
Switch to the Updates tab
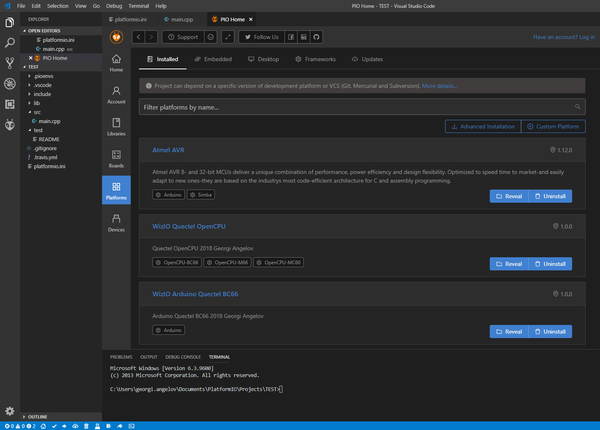367,59
